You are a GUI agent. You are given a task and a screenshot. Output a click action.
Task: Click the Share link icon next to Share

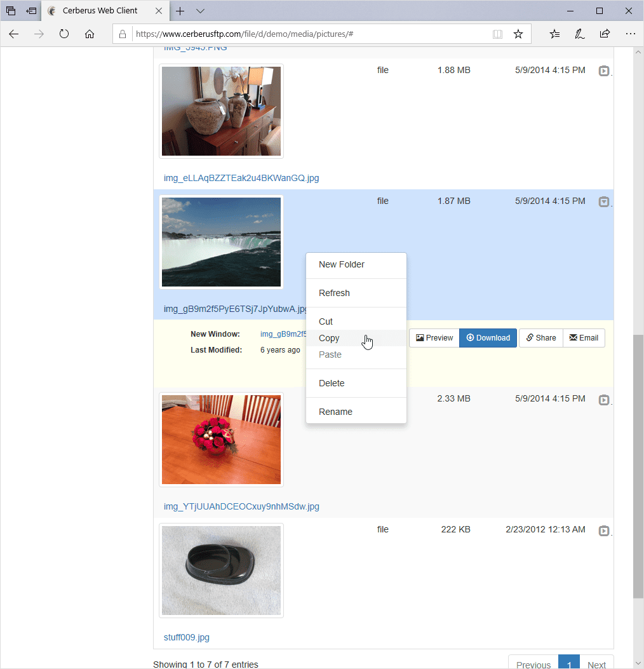528,337
